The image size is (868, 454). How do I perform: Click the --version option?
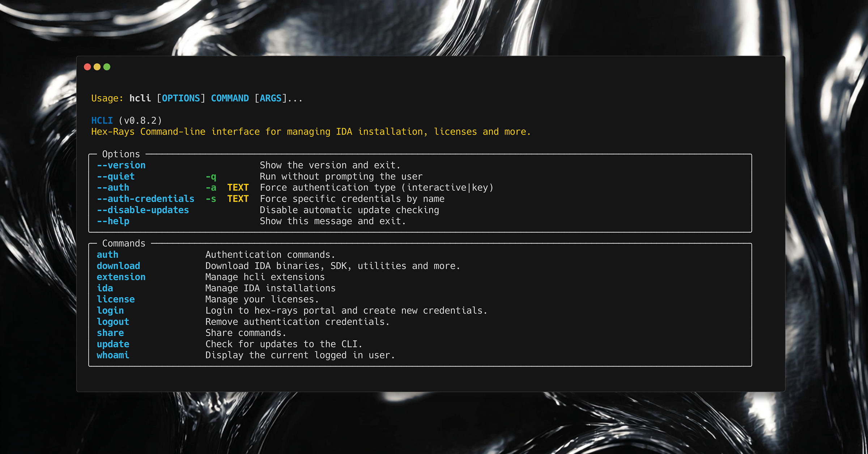[121, 165]
